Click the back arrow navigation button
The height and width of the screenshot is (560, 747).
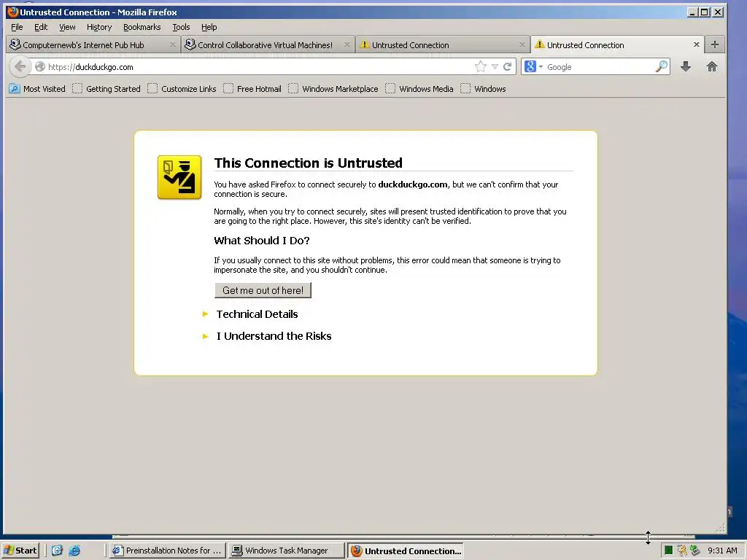(x=20, y=66)
